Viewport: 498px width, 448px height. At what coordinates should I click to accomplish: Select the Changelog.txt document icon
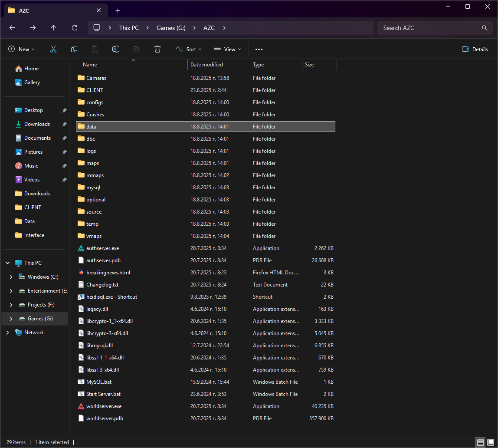point(81,285)
